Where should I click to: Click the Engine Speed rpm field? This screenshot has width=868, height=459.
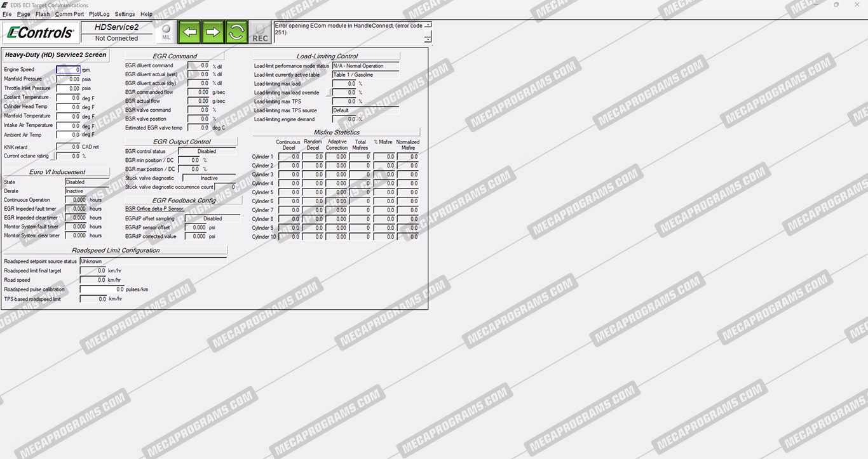(69, 70)
